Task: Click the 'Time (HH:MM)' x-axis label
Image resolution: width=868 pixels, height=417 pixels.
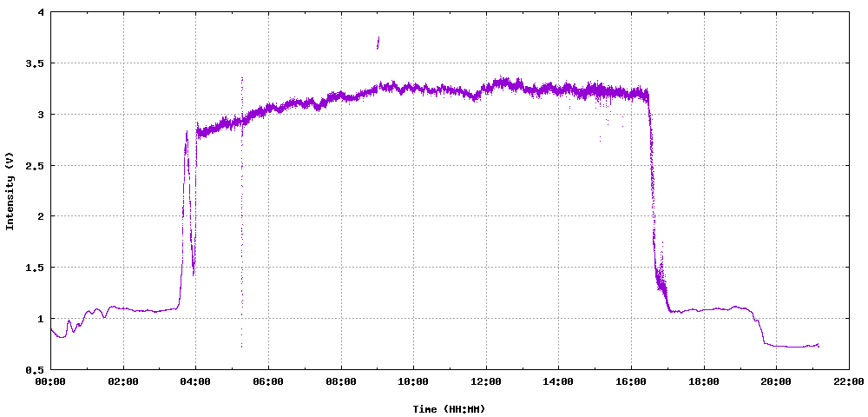Action: (449, 409)
